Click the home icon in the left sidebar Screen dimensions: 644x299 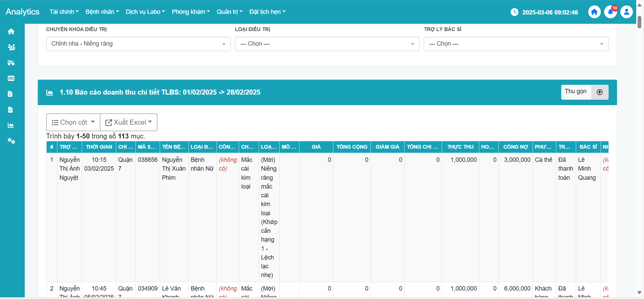[11, 31]
